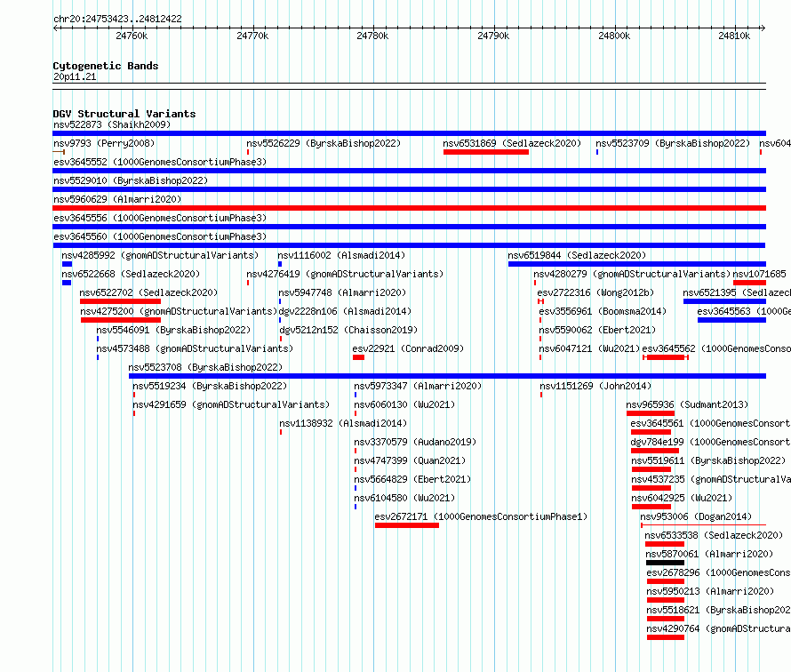Click nsv4573488 (gnomADStructuralVariants) label

[195, 348]
